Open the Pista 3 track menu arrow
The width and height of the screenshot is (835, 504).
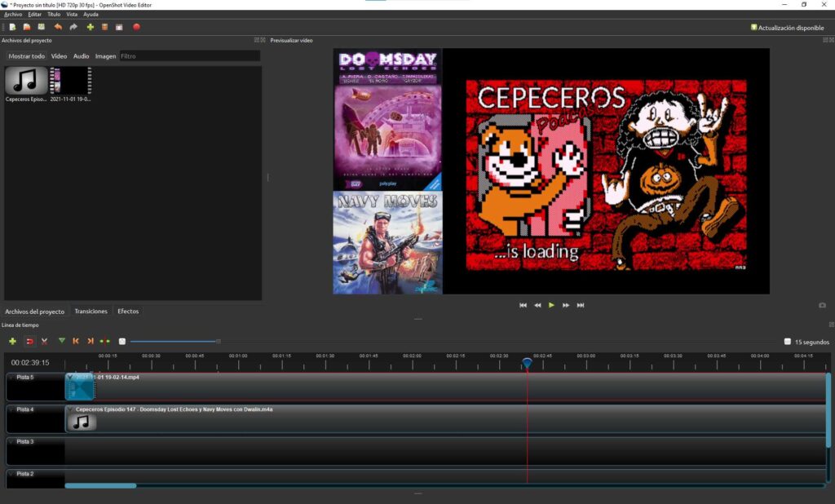click(11, 441)
